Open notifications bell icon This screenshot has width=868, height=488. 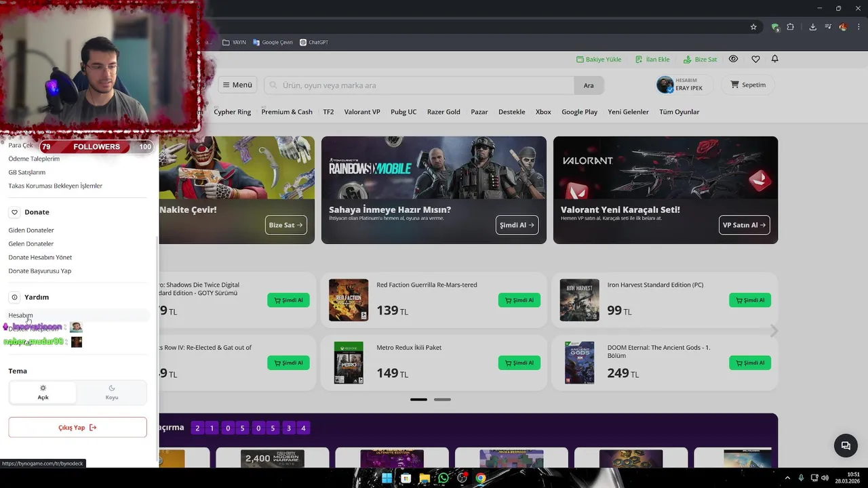pos(774,59)
